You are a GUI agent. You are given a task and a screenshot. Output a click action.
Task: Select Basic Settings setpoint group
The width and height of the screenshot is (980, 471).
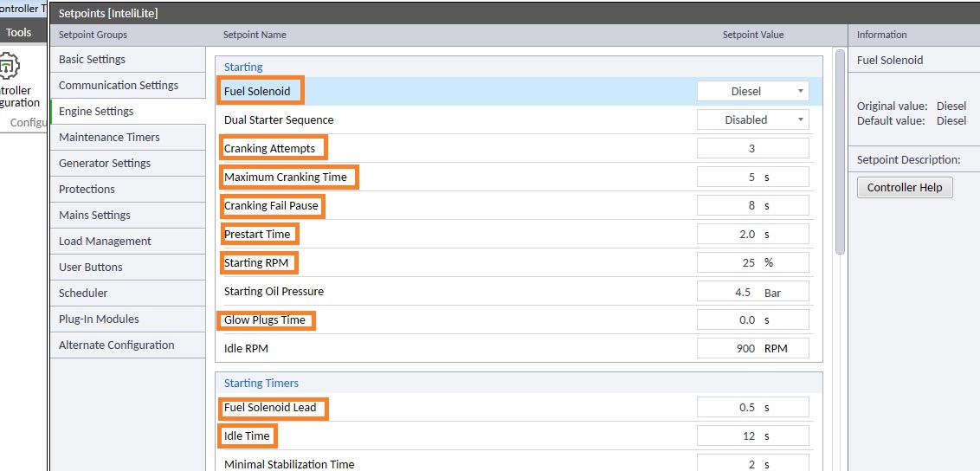(92, 59)
